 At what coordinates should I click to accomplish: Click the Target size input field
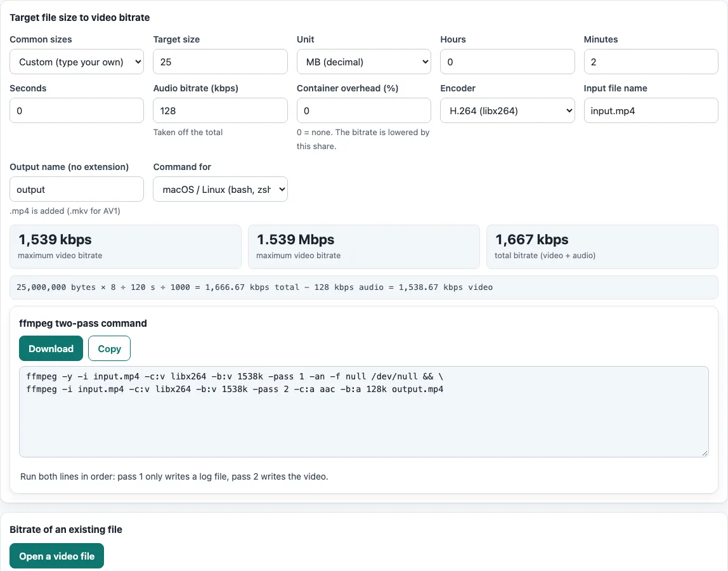click(x=220, y=62)
